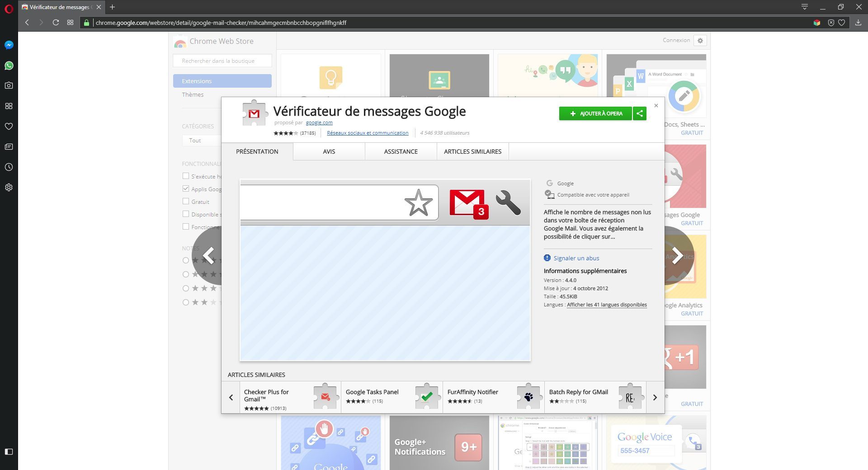The height and width of the screenshot is (470, 868).
Task: Select the two-star rating radio button
Action: click(x=186, y=302)
